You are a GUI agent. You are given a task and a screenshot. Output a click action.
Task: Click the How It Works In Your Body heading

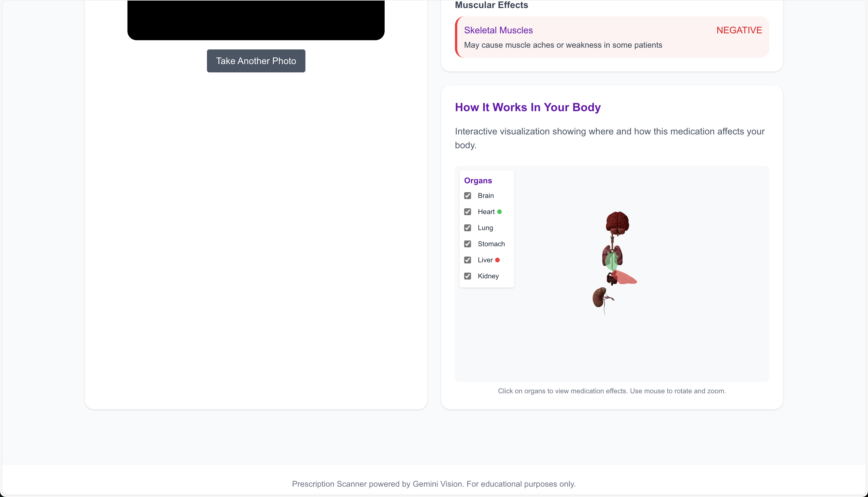click(x=528, y=107)
